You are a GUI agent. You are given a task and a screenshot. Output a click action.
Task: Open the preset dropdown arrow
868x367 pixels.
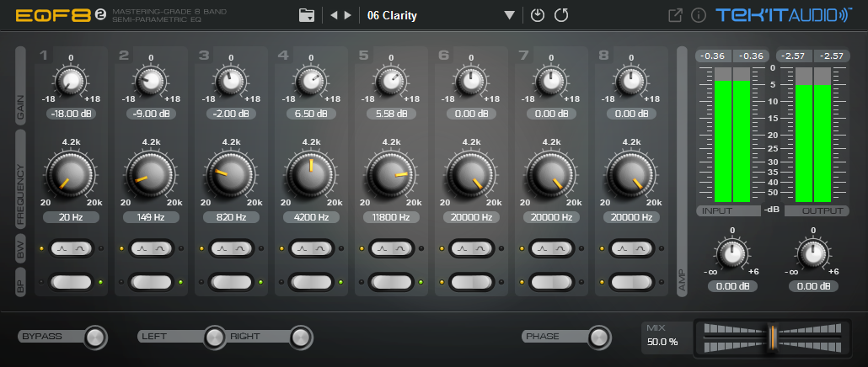pos(509,15)
